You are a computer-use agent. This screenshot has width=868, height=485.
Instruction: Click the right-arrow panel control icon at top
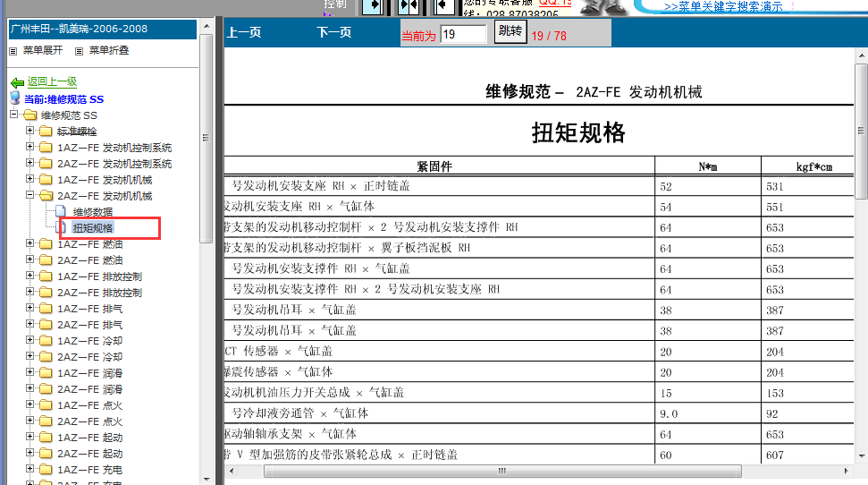374,6
